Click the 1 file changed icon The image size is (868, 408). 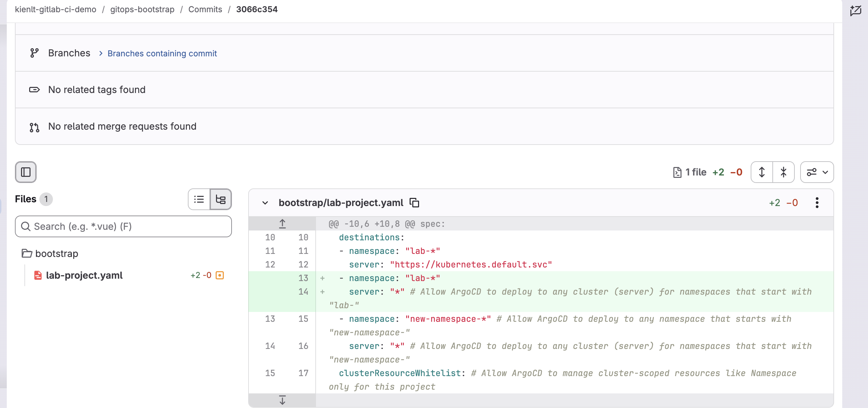point(677,172)
